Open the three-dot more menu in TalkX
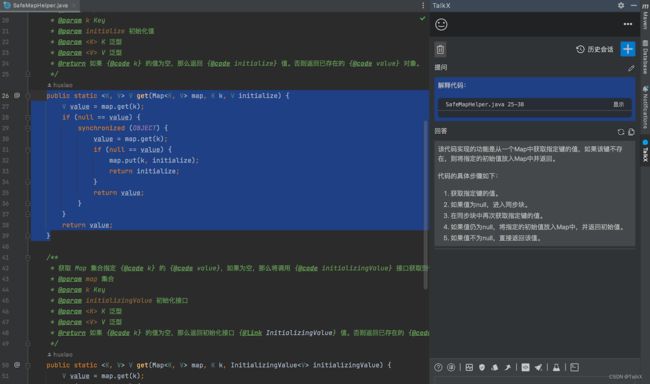 (x=628, y=24)
